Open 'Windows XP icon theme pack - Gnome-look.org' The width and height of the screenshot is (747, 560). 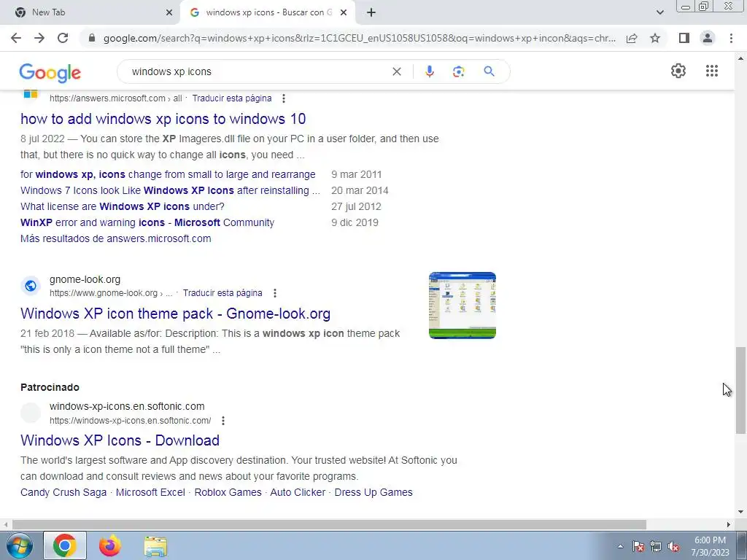click(x=175, y=314)
